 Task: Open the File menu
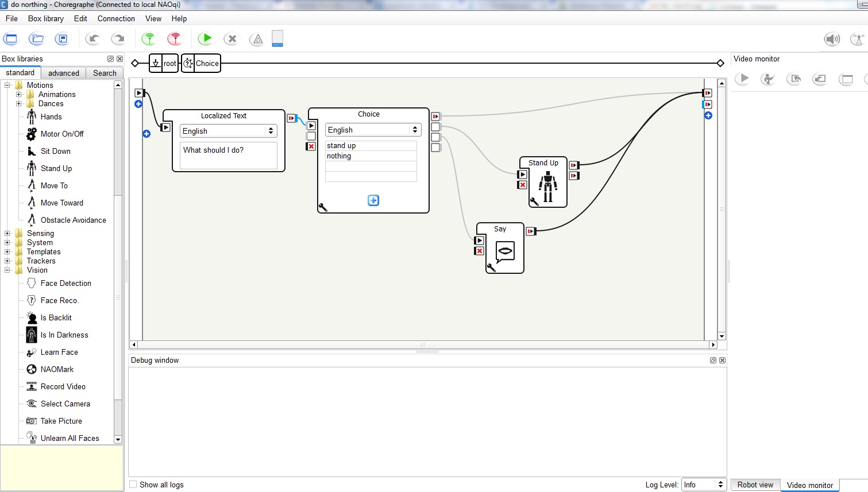coord(11,18)
